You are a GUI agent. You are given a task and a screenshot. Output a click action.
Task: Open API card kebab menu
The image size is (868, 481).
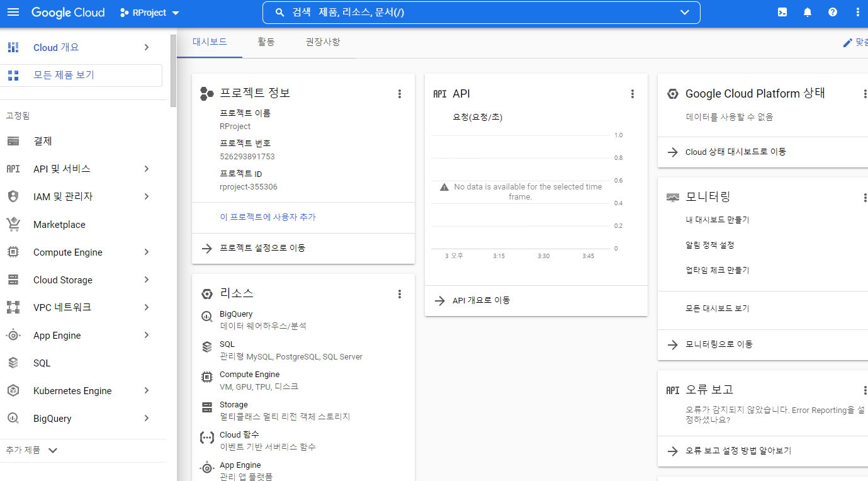633,94
